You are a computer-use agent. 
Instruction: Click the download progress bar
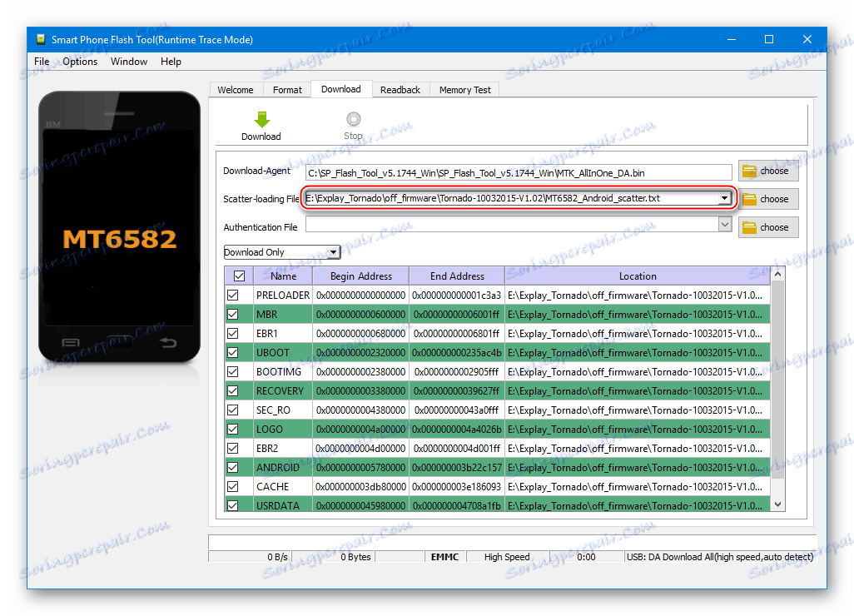tap(512, 542)
